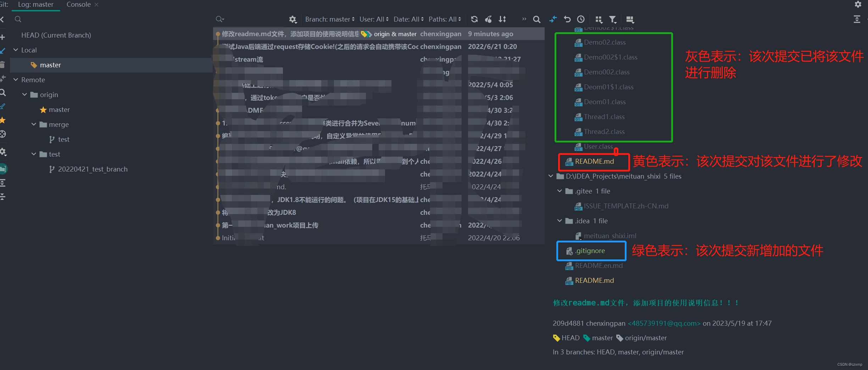Toggle Group By Directory folder icon
Viewport: 868px width, 370px height.
pyautogui.click(x=3, y=169)
